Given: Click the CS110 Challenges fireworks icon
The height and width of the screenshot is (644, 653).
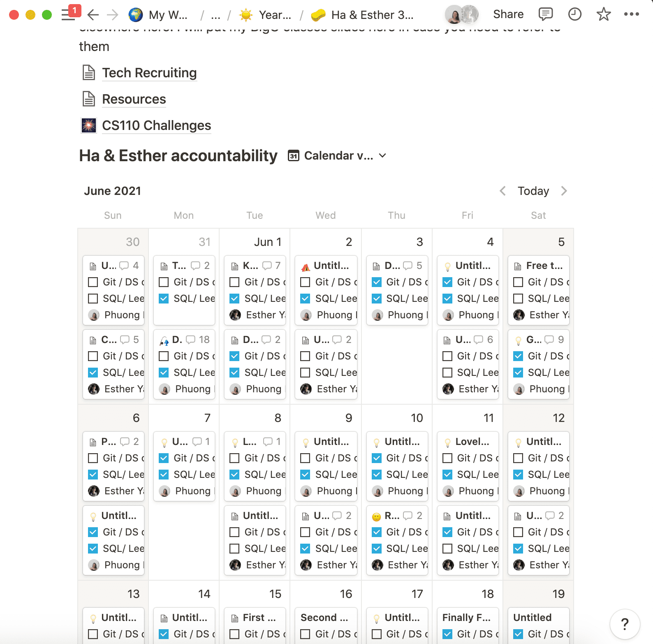Looking at the screenshot, I should pos(88,125).
